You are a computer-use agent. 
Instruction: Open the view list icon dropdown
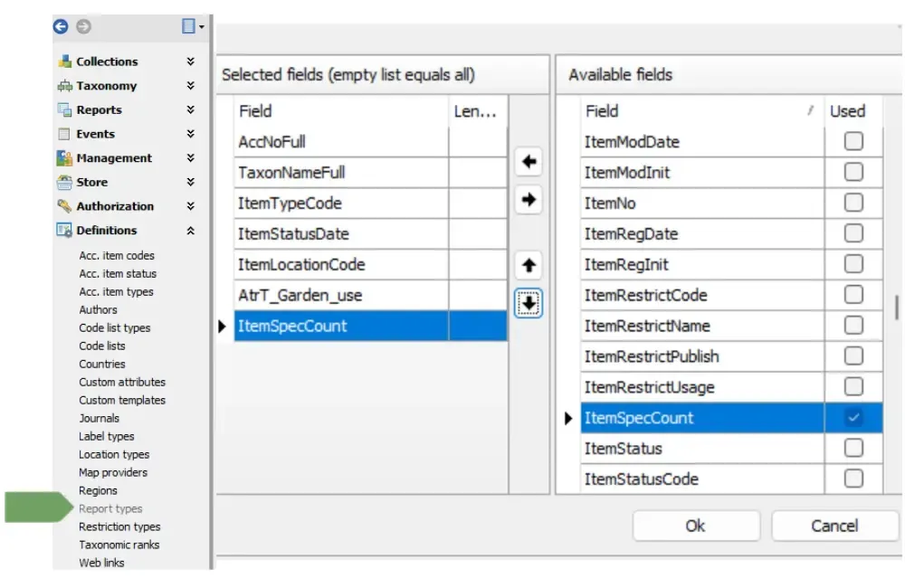193,26
